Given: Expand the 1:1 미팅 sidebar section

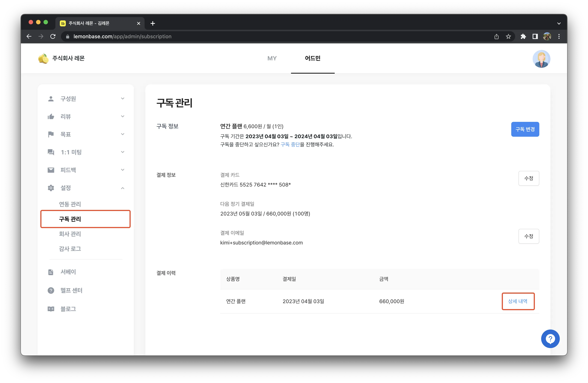Looking at the screenshot, I should click(85, 152).
